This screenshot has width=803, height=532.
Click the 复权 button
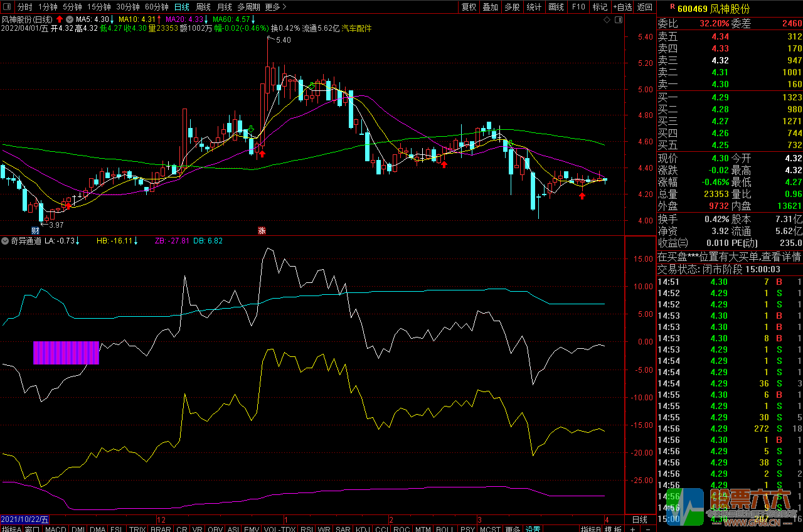click(x=469, y=7)
